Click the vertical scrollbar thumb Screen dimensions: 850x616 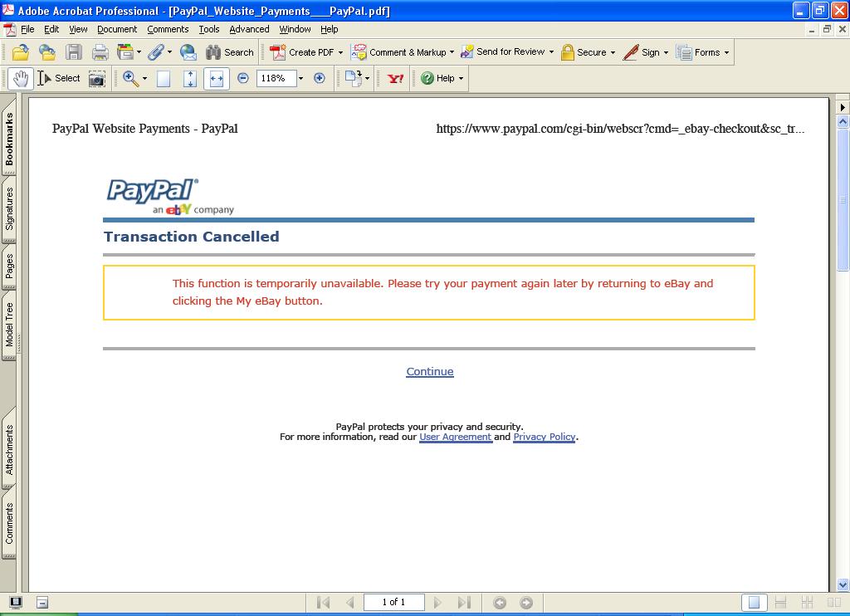(x=843, y=199)
